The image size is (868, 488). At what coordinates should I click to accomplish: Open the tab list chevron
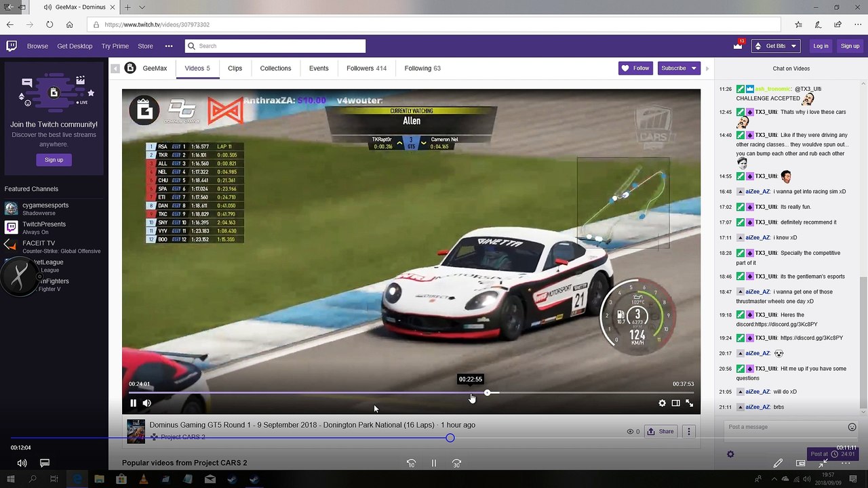(x=142, y=7)
